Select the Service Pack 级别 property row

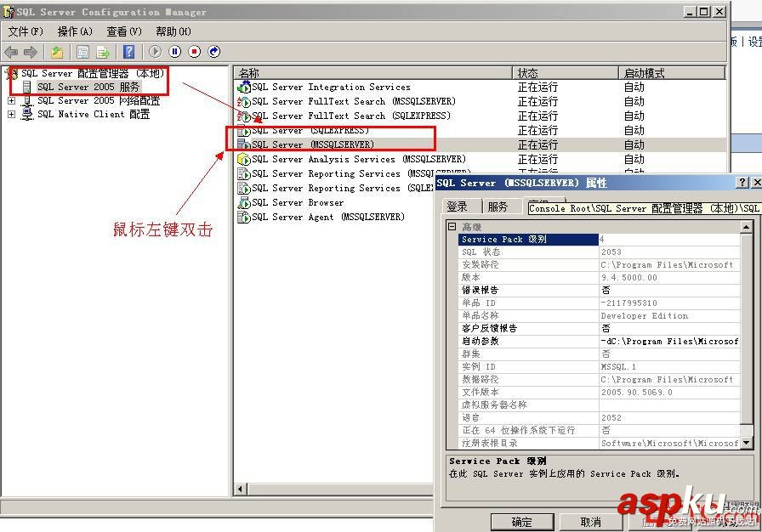click(x=599, y=240)
